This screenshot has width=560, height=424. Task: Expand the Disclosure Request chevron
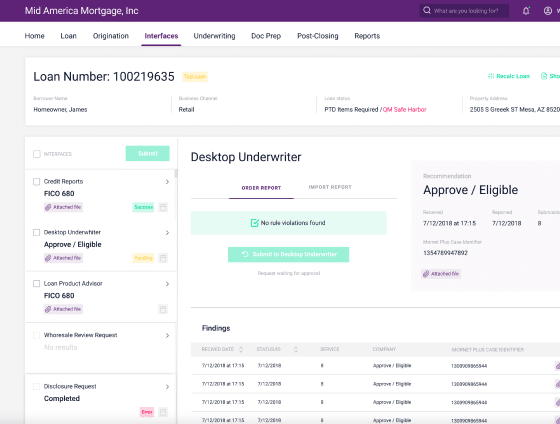click(x=167, y=386)
